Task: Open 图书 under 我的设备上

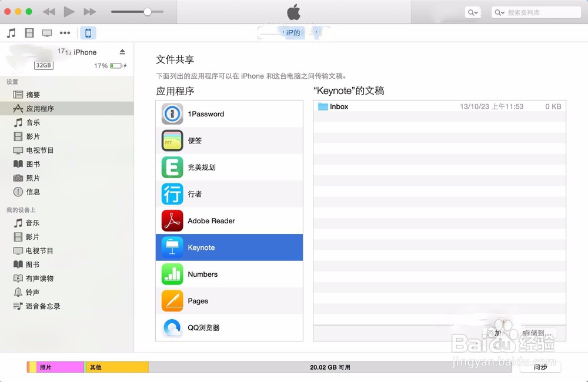Action: (67, 264)
